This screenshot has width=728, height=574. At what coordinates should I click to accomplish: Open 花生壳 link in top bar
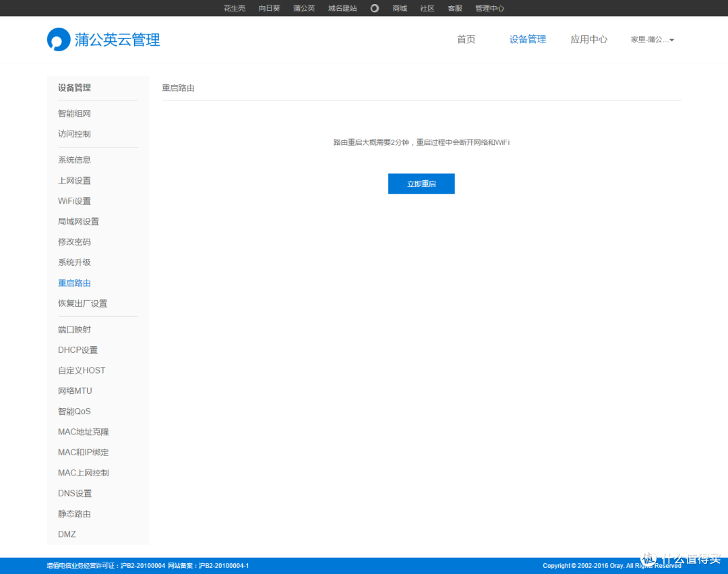tap(235, 8)
